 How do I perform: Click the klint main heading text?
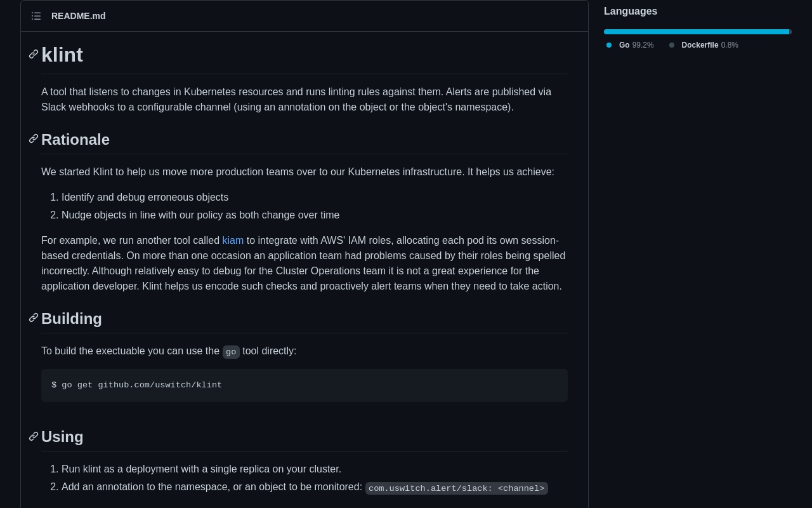coord(62,55)
